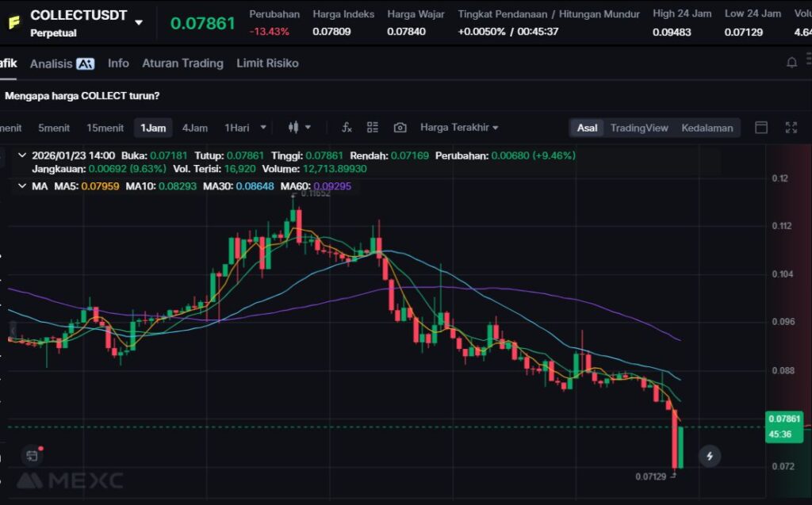
Task: Click the lightning quick-trade button
Action: pos(710,456)
